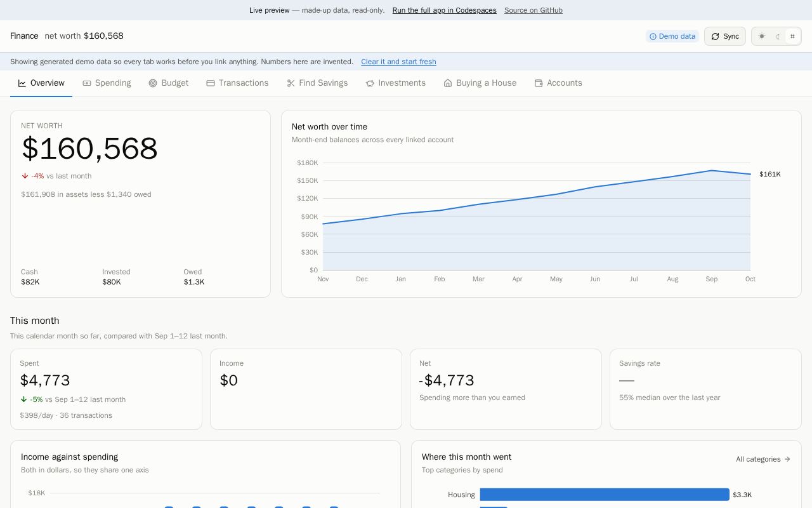Click the $161K chart end label
Image resolution: width=812 pixels, height=508 pixels.
tap(770, 174)
